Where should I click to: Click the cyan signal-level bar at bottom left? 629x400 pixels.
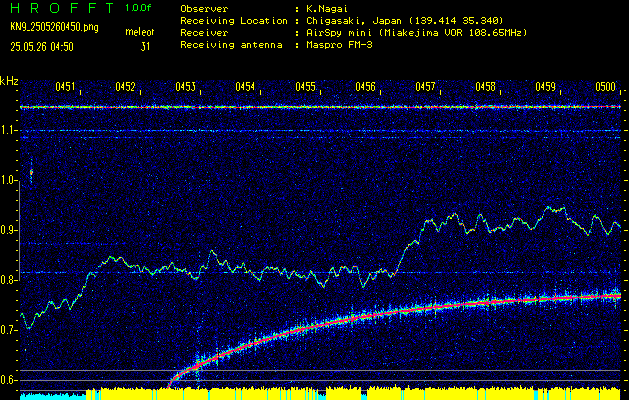[x=53, y=397]
